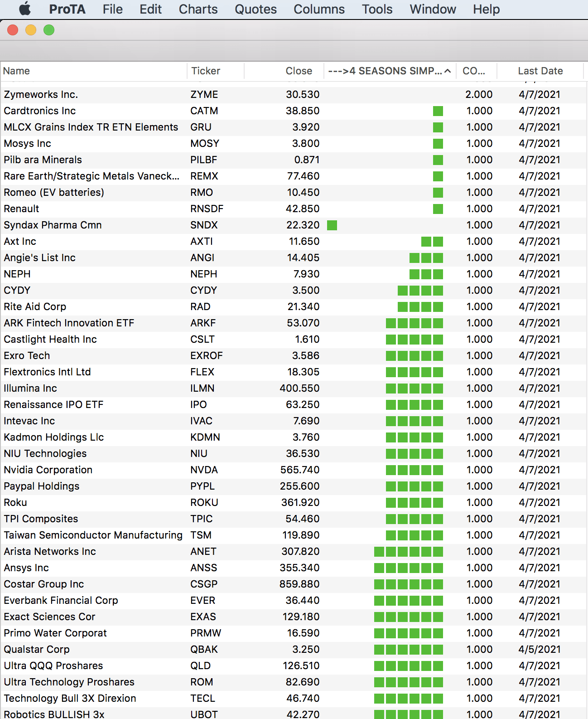Select Renaissance IPO ETF row
This screenshot has width=588, height=719.
coord(294,404)
